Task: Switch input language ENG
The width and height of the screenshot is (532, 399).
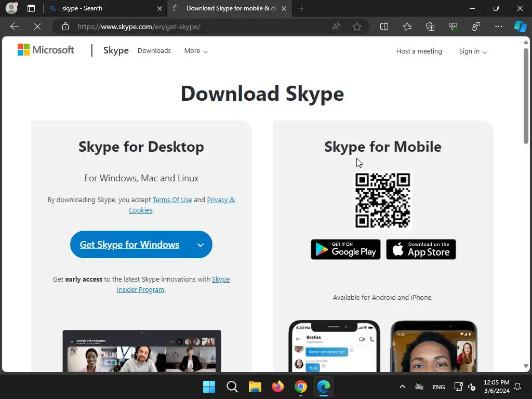Action: tap(438, 387)
